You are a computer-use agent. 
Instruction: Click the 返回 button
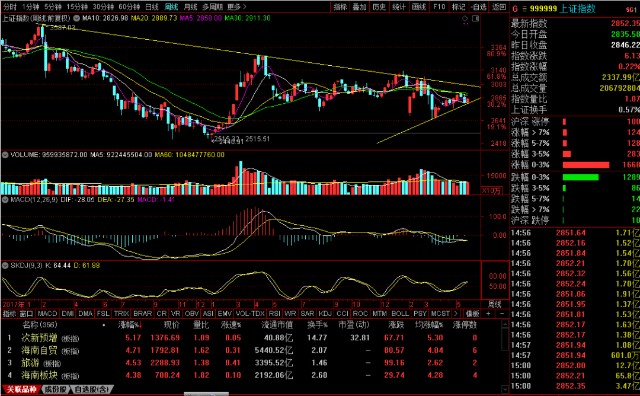click(499, 7)
